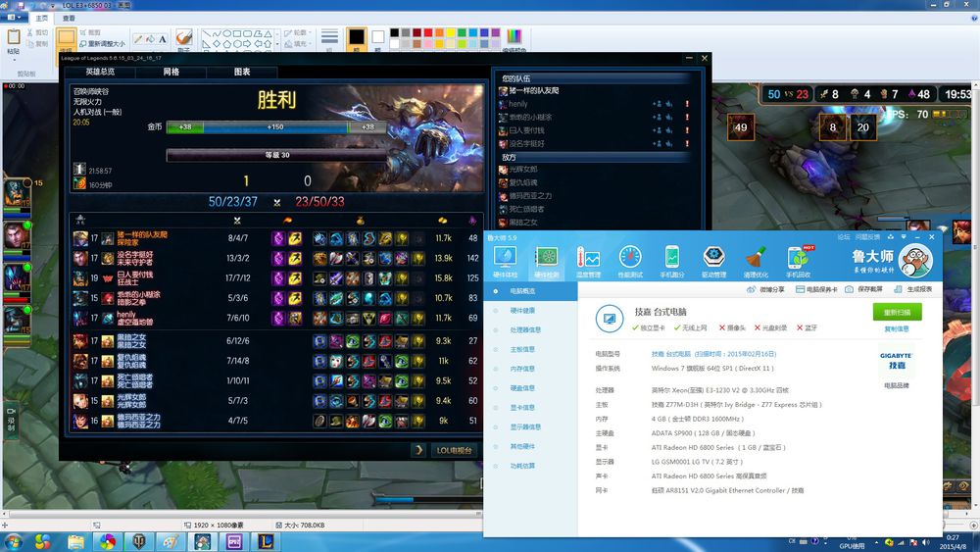Open League of Legends taskbar icon
The width and height of the screenshot is (980, 552).
click(x=265, y=541)
